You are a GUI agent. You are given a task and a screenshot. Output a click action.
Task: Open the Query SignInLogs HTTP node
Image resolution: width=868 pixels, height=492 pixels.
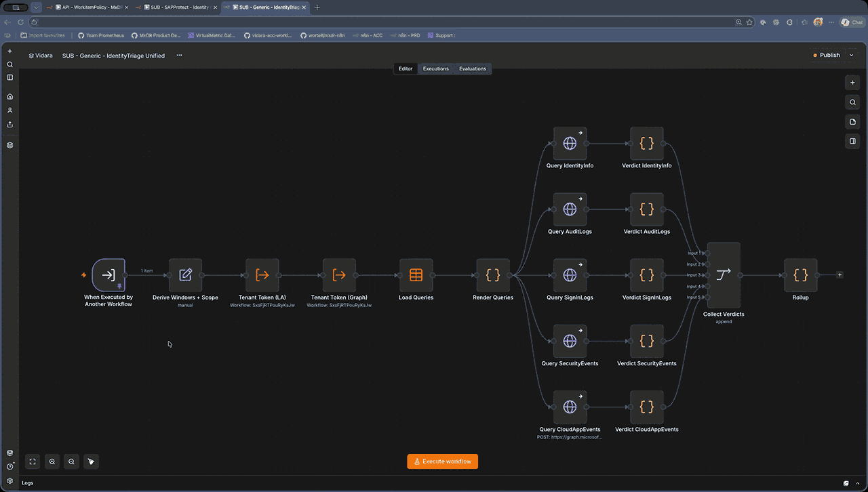point(570,275)
